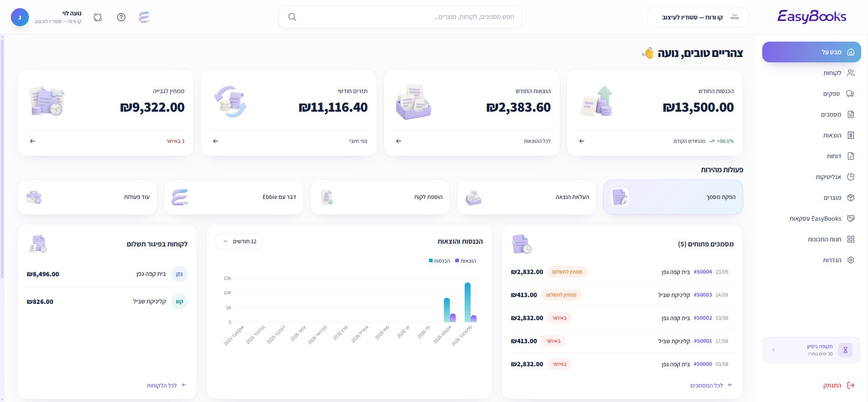Open הוצאות in sidebar menu
Viewport: 868px width, 402px height.
pyautogui.click(x=811, y=135)
